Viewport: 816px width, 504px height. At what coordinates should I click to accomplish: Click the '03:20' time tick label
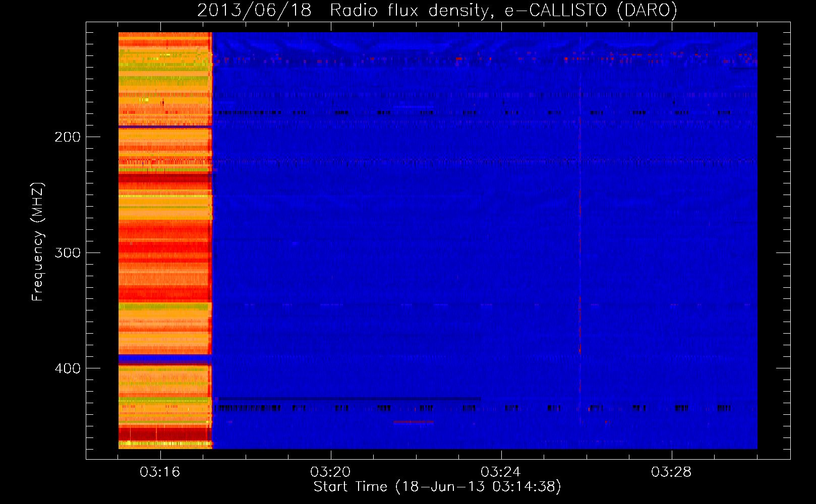click(x=330, y=472)
